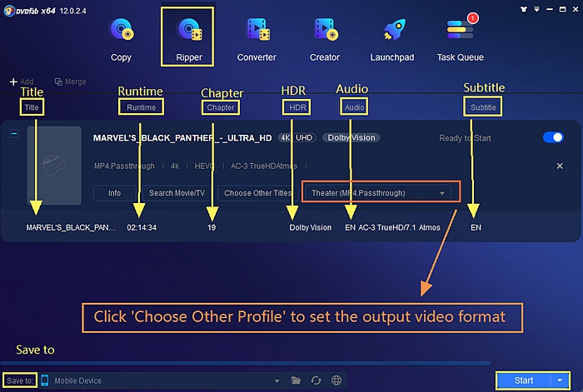Open the Copy module
The width and height of the screenshot is (583, 392).
[x=122, y=39]
